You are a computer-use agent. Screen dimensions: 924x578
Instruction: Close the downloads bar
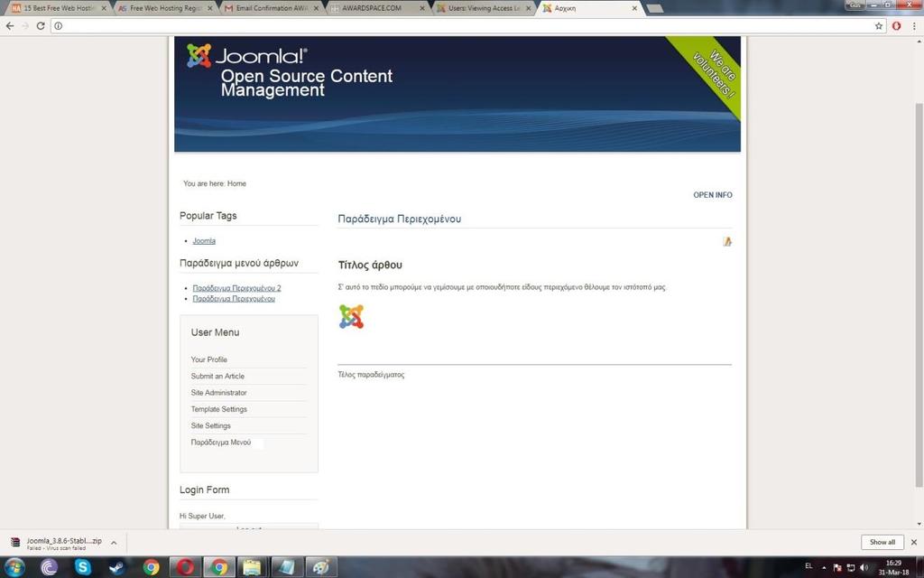coord(914,542)
